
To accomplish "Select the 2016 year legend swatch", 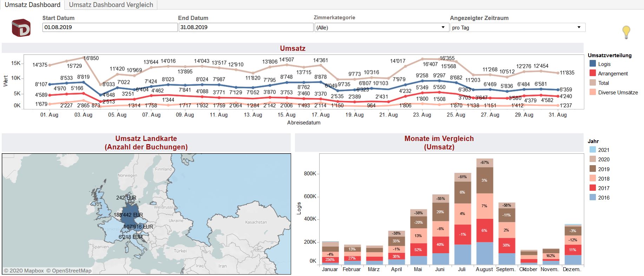I will 593,197.
